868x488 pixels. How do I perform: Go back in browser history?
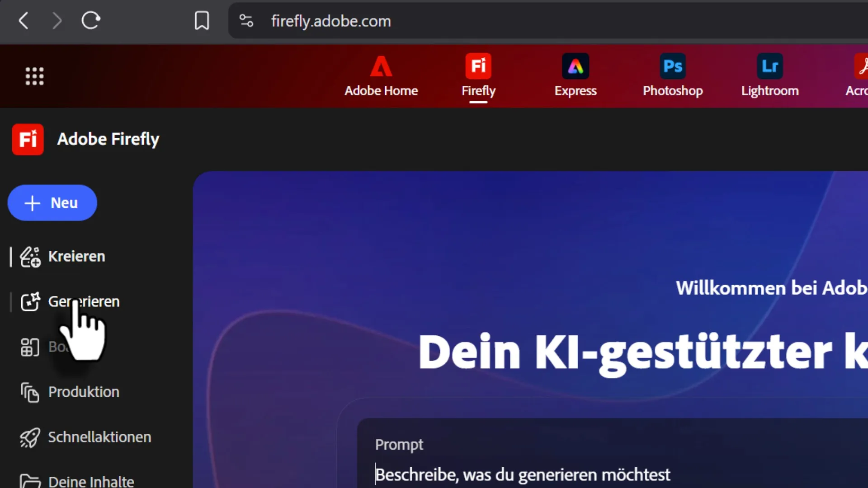pos(24,21)
